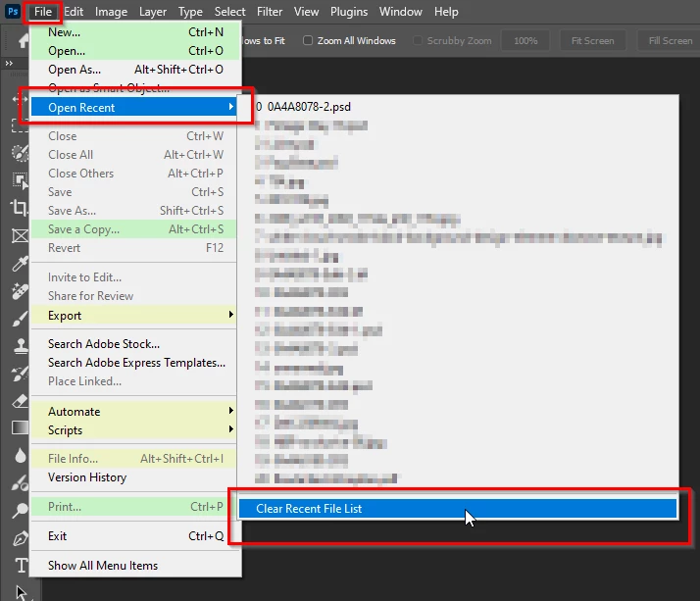The width and height of the screenshot is (700, 601).
Task: Select the Pen tool
Action: (20, 538)
